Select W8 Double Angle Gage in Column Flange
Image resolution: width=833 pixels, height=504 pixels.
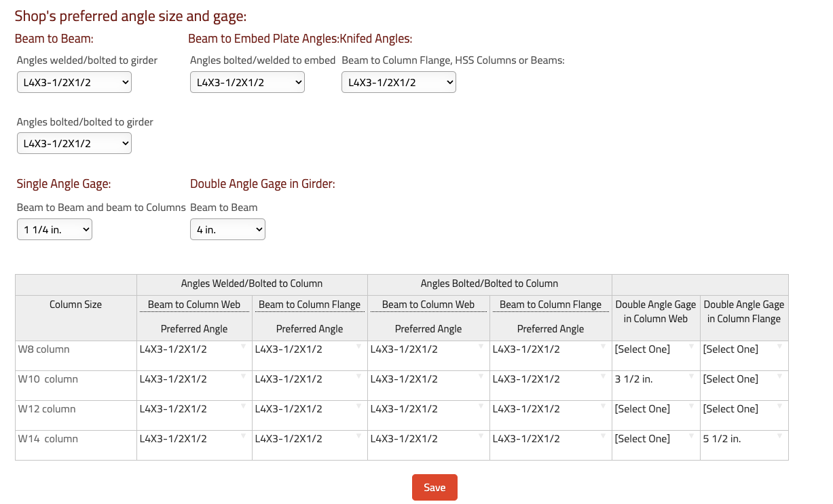pyautogui.click(x=743, y=349)
